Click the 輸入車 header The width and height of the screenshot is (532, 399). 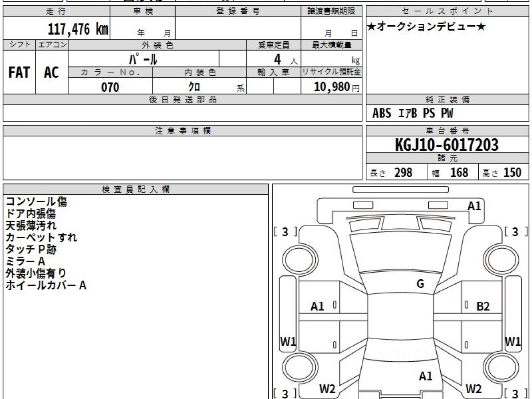click(x=274, y=72)
